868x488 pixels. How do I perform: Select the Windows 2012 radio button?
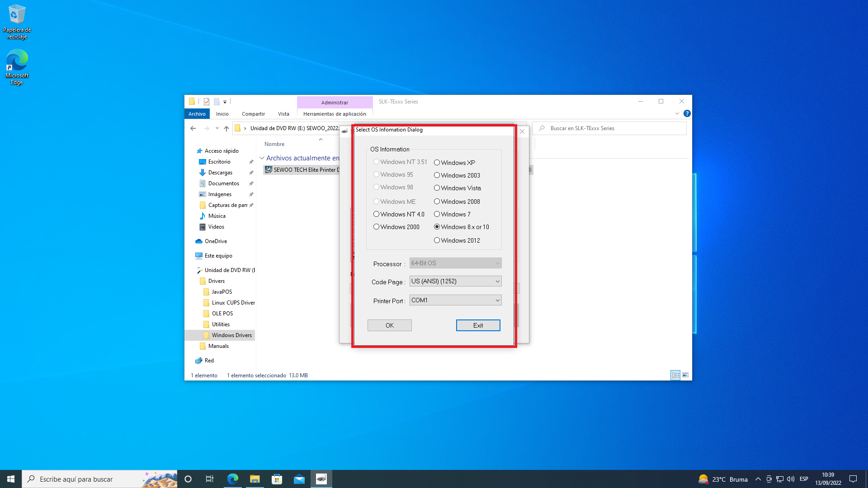(x=437, y=240)
